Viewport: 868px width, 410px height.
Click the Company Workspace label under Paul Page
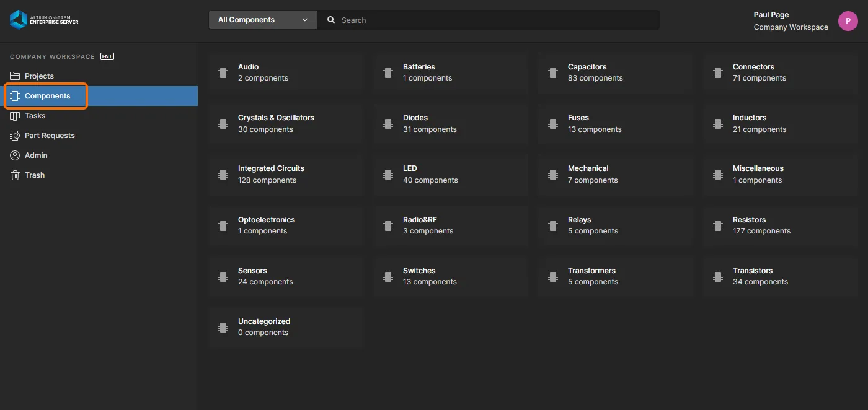tap(791, 27)
